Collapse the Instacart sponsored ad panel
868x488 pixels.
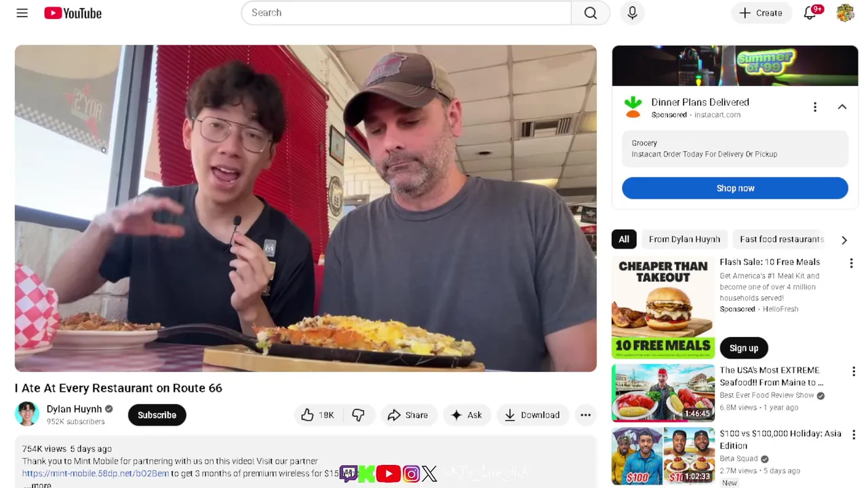pyautogui.click(x=842, y=107)
